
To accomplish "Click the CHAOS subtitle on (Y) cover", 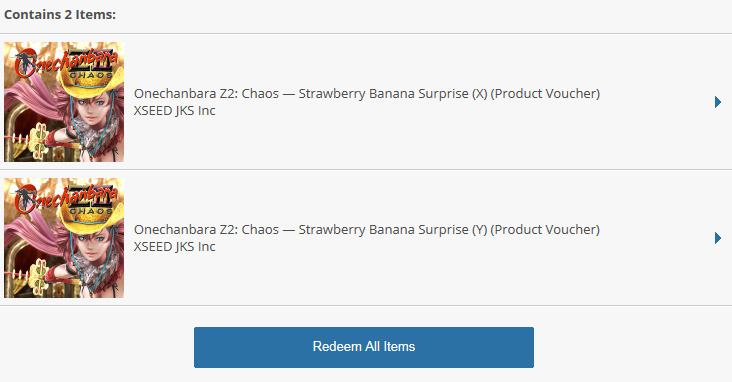I will click(91, 212).
